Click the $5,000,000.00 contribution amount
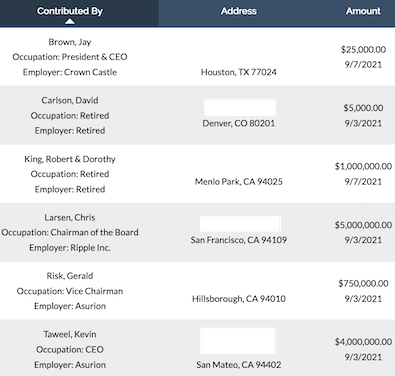This screenshot has width=395, height=376. coord(363,225)
